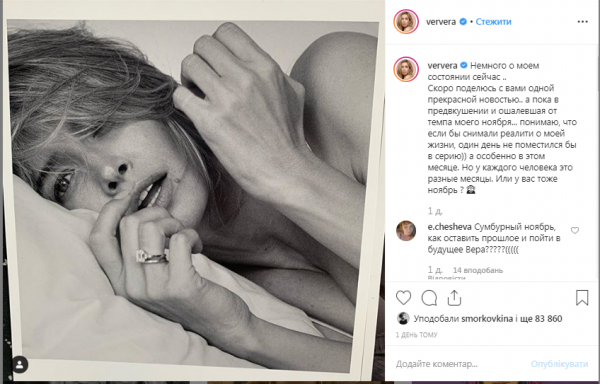
Task: Like e.chesheva's comment with small heart
Action: pyautogui.click(x=575, y=230)
